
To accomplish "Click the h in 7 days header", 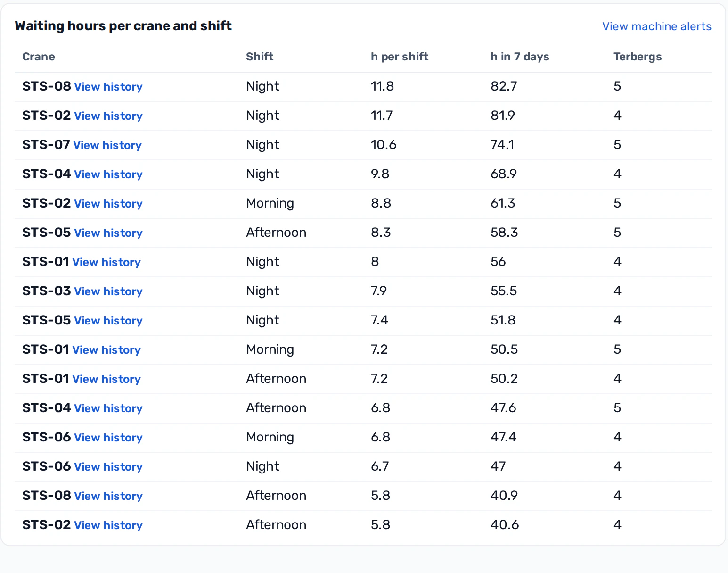I will (x=520, y=57).
